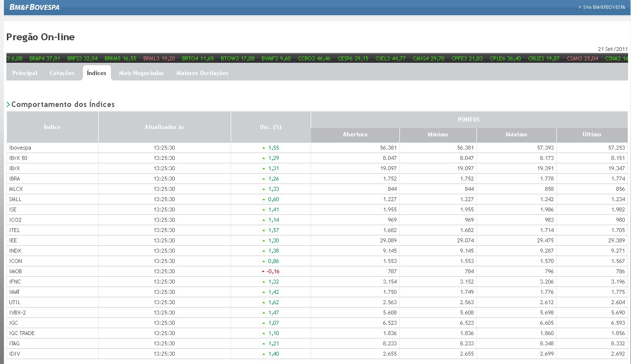This screenshot has width=631, height=364.
Task: Click the green up arrow in Ibovespa row
Action: [x=263, y=148]
